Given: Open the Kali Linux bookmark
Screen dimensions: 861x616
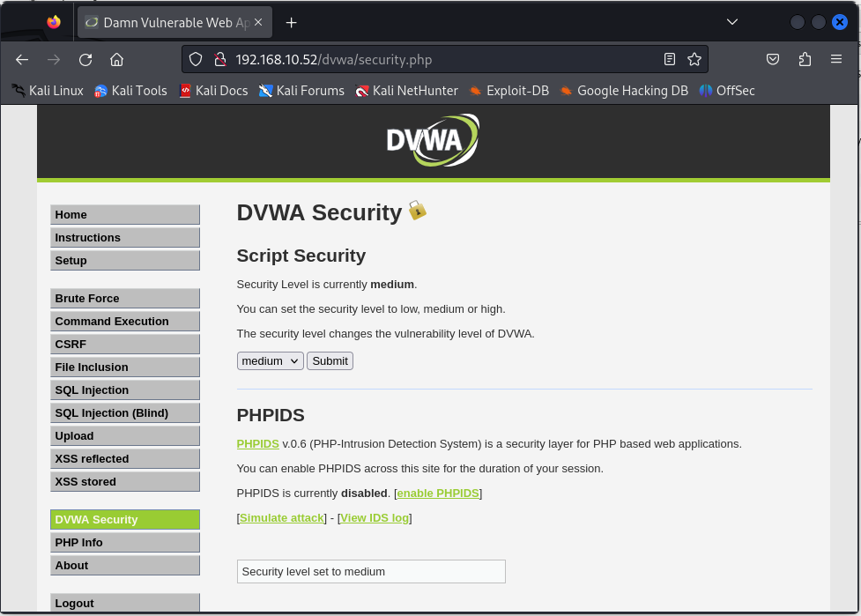Looking at the screenshot, I should [48, 91].
